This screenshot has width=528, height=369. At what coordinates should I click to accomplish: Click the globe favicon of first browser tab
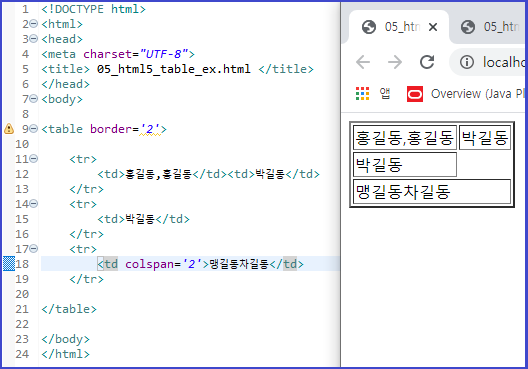pyautogui.click(x=369, y=27)
